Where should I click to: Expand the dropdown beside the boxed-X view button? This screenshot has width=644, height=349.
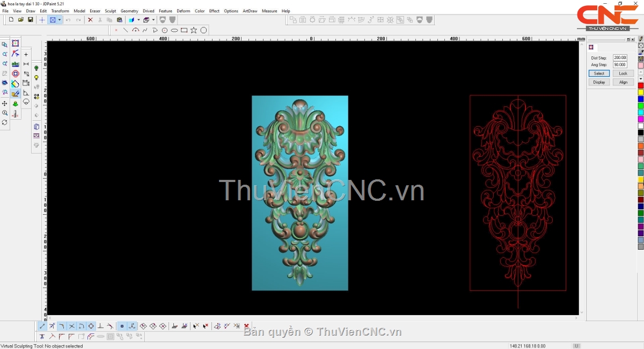[x=60, y=20]
